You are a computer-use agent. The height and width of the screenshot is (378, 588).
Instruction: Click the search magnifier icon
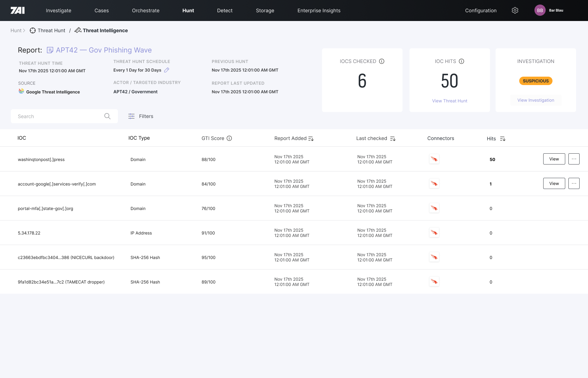107,116
